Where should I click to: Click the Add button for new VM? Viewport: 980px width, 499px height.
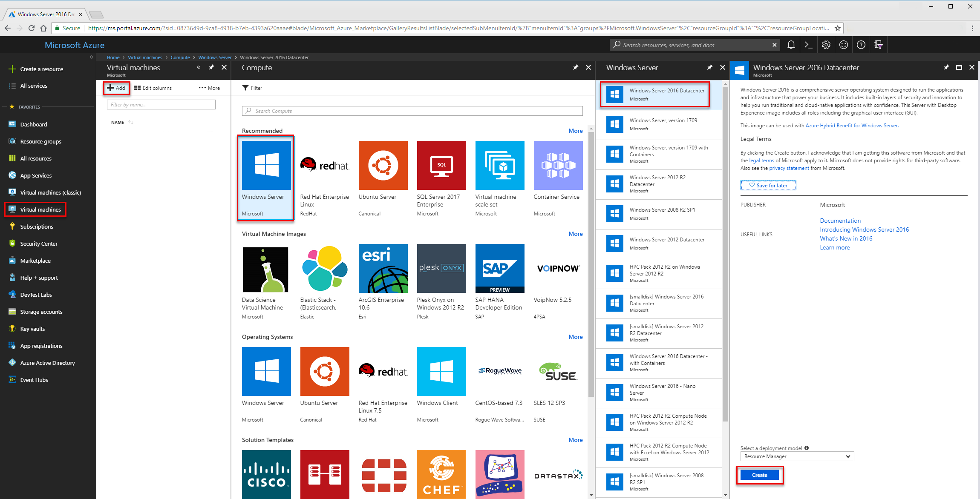pos(116,88)
